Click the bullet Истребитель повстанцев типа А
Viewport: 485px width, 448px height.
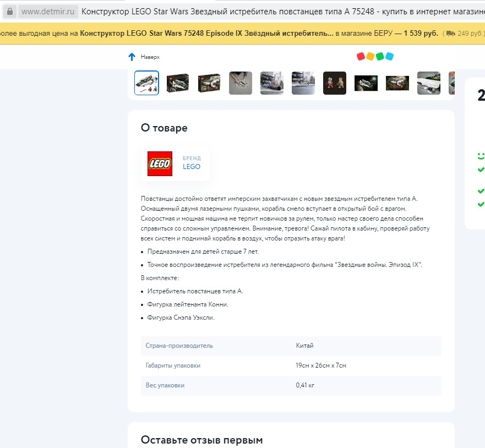tap(195, 291)
